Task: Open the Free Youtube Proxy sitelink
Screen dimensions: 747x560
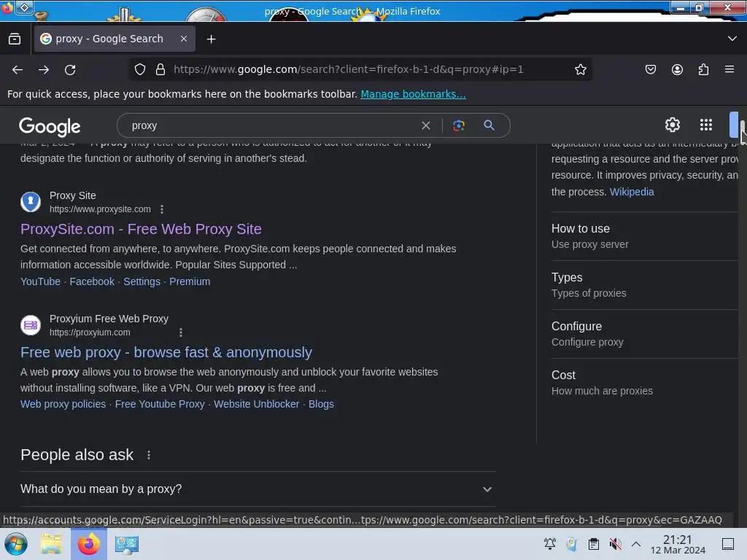Action: [160, 404]
